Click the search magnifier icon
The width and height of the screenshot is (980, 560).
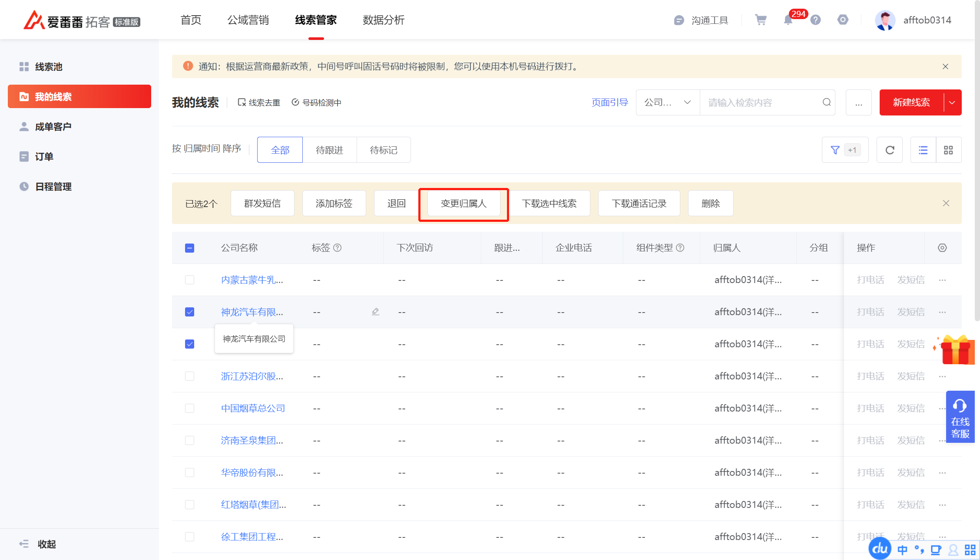(826, 102)
